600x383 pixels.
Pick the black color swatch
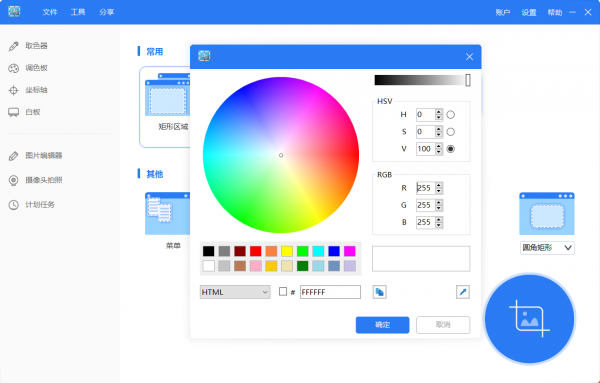pos(209,251)
